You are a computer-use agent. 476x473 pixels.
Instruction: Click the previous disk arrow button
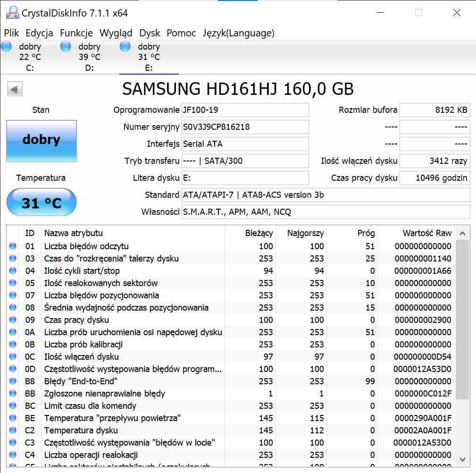(x=15, y=89)
